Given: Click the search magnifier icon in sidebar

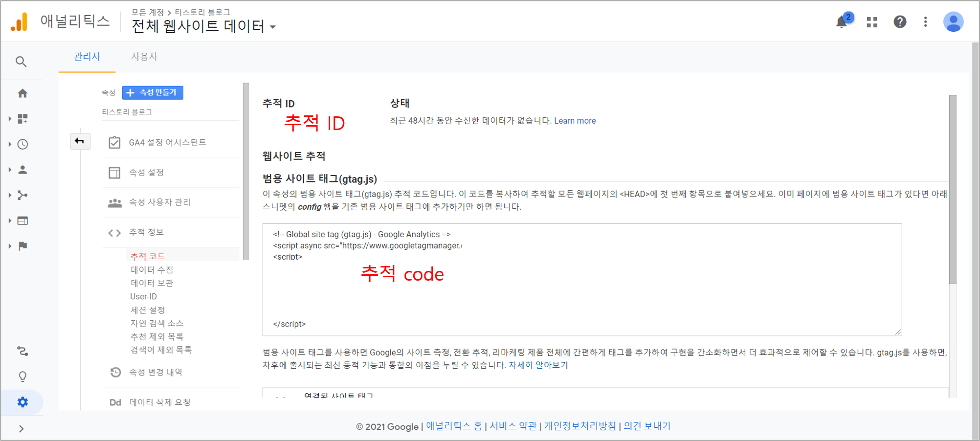Looking at the screenshot, I should point(21,62).
